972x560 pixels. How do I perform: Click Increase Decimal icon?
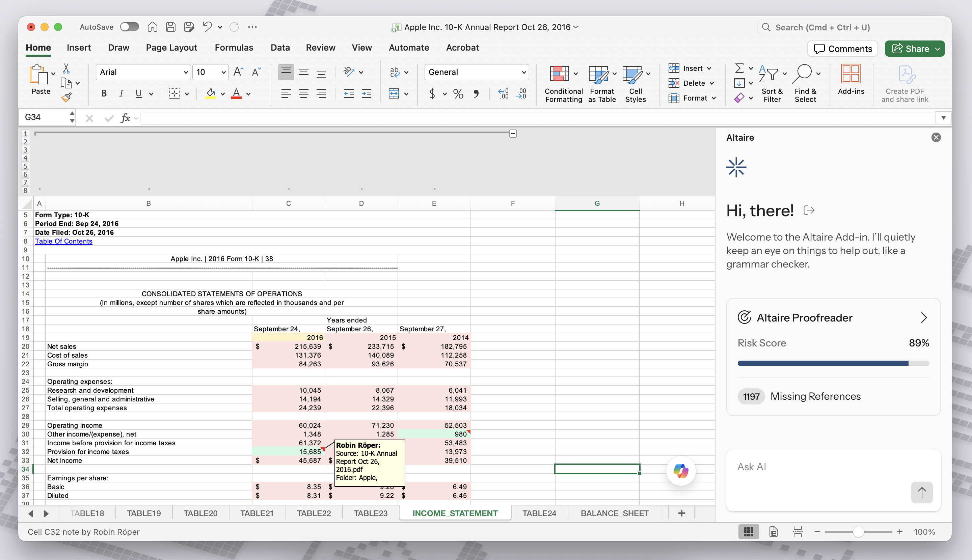(x=503, y=93)
